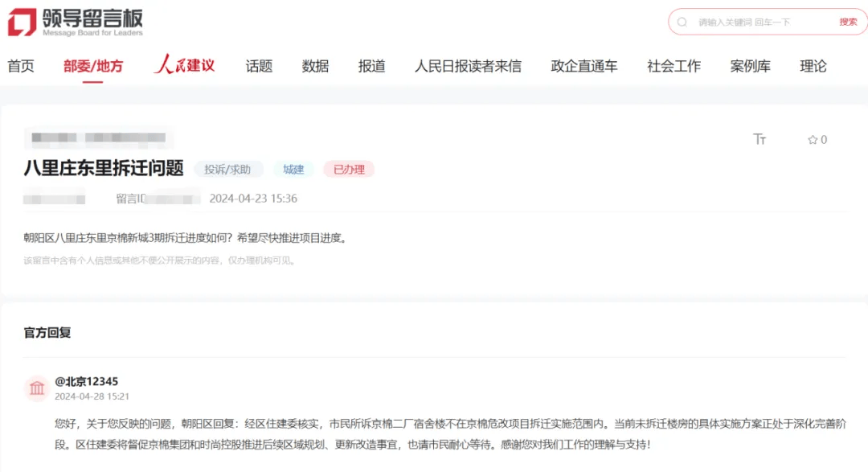868x472 pixels.
Task: Click the Message Board for Leaders subtitle
Action: click(x=92, y=33)
